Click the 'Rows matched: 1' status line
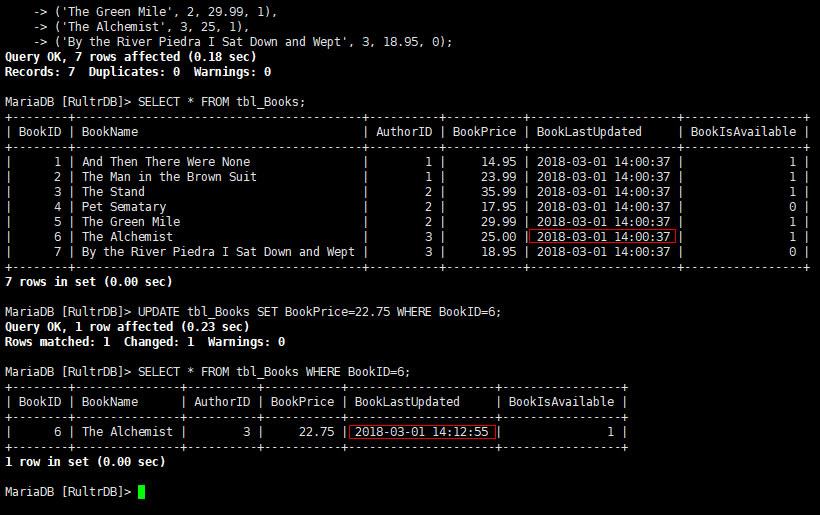 click(x=145, y=342)
